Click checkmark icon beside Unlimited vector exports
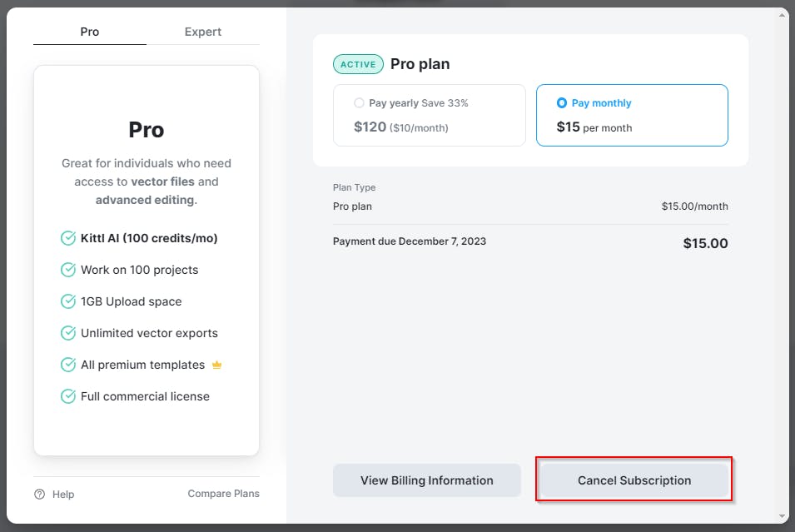 [x=68, y=333]
